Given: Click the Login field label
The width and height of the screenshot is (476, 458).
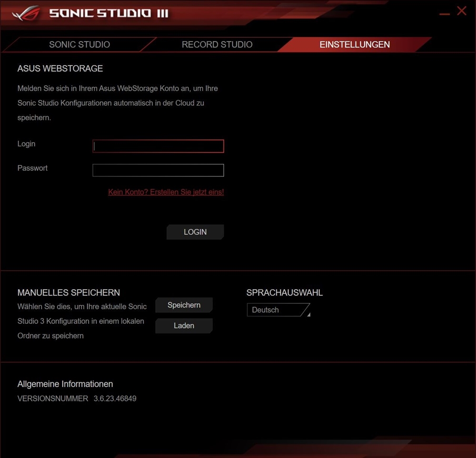Looking at the screenshot, I should point(26,144).
